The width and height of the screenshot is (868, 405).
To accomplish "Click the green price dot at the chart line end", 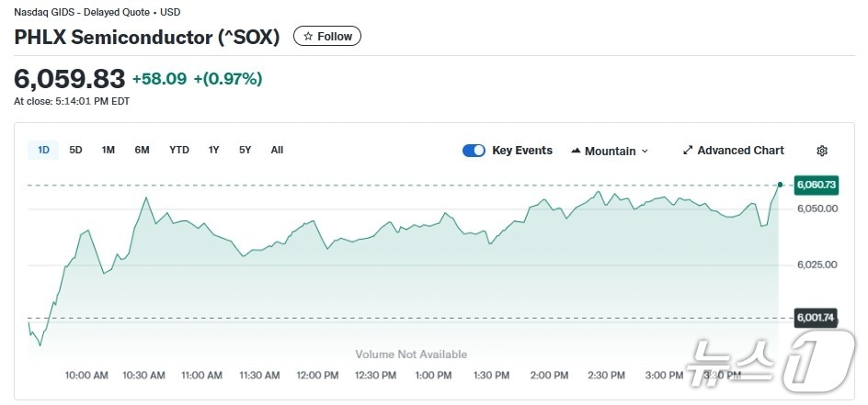I will 780,185.
